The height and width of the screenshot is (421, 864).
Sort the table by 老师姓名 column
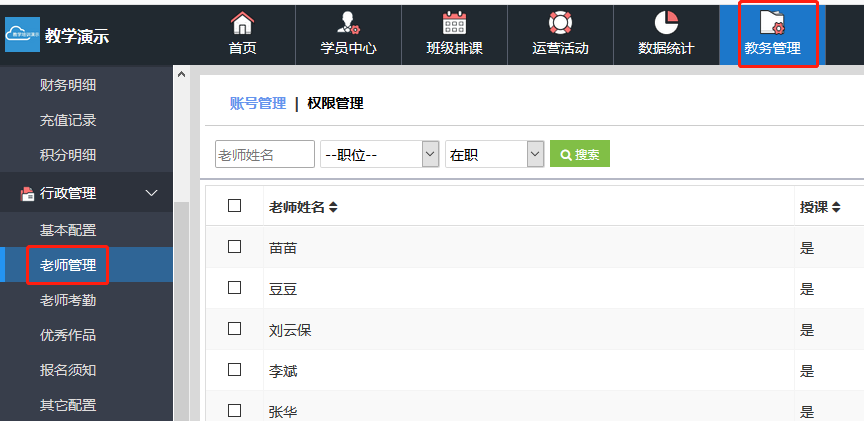333,207
